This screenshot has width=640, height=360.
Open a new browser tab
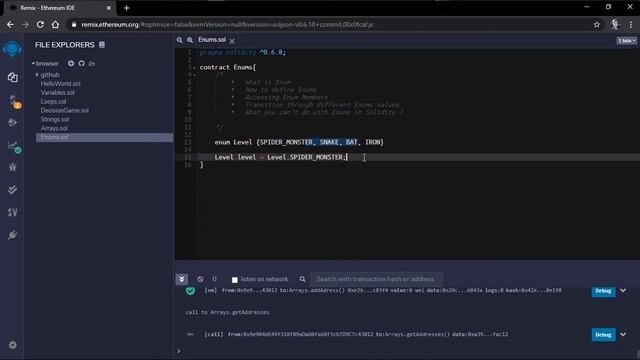[127, 8]
